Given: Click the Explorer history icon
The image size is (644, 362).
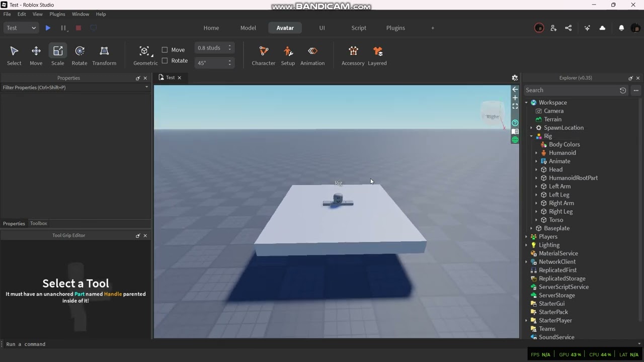Looking at the screenshot, I should [623, 90].
